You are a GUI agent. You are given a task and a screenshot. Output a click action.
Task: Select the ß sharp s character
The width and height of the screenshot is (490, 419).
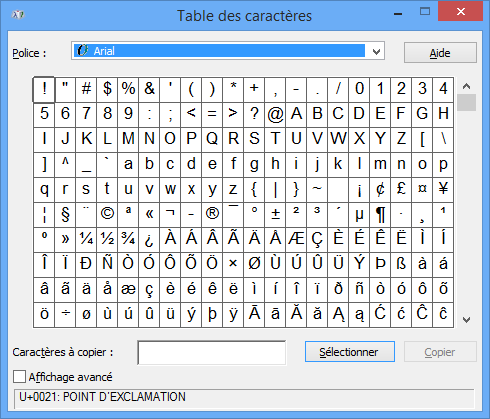pos(401,265)
